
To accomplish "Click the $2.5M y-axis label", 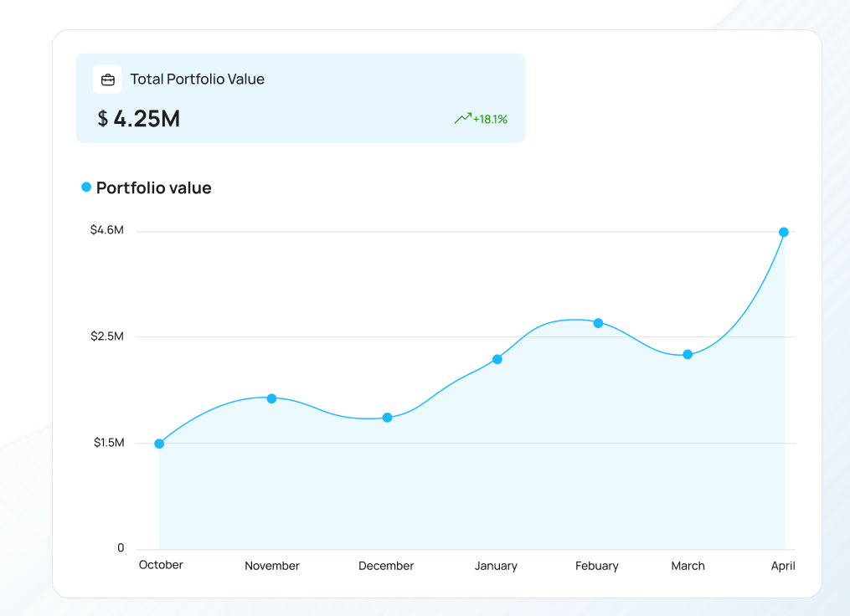I will [x=107, y=336].
